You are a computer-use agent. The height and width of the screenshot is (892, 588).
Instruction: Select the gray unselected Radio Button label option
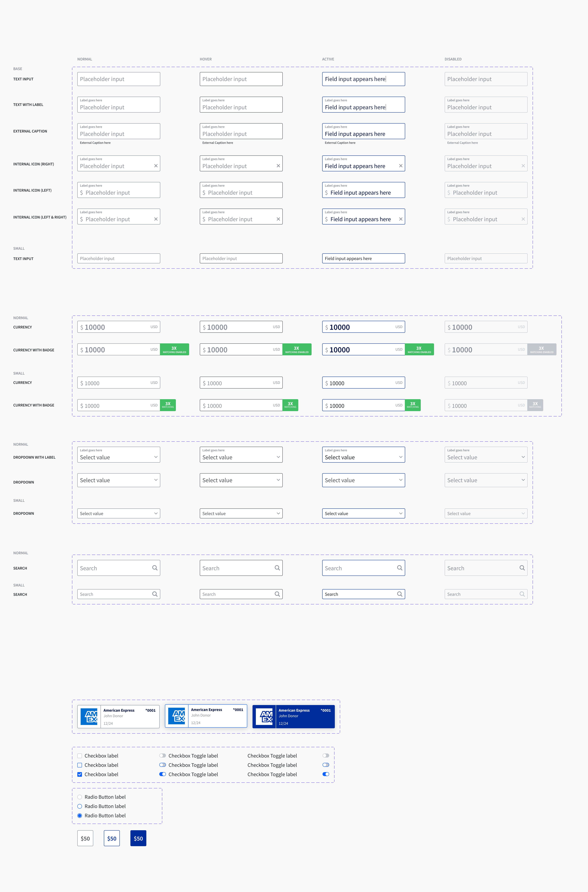tap(79, 797)
